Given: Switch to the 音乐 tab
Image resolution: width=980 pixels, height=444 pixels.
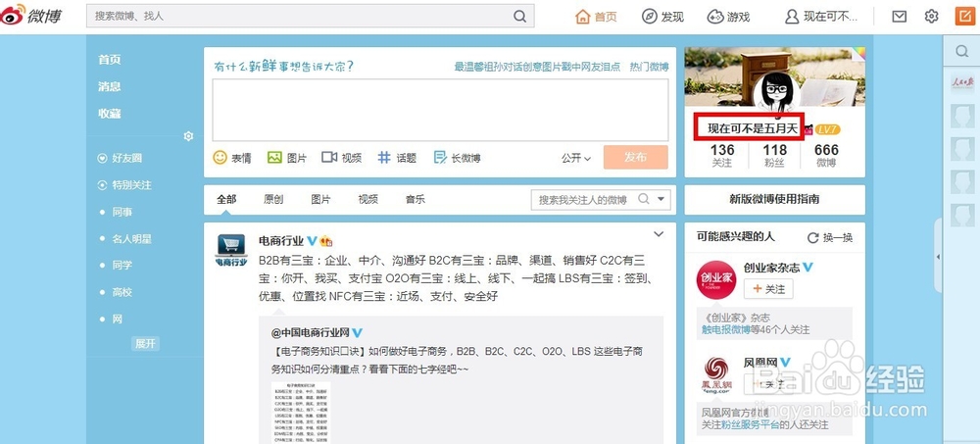Looking at the screenshot, I should [x=416, y=200].
